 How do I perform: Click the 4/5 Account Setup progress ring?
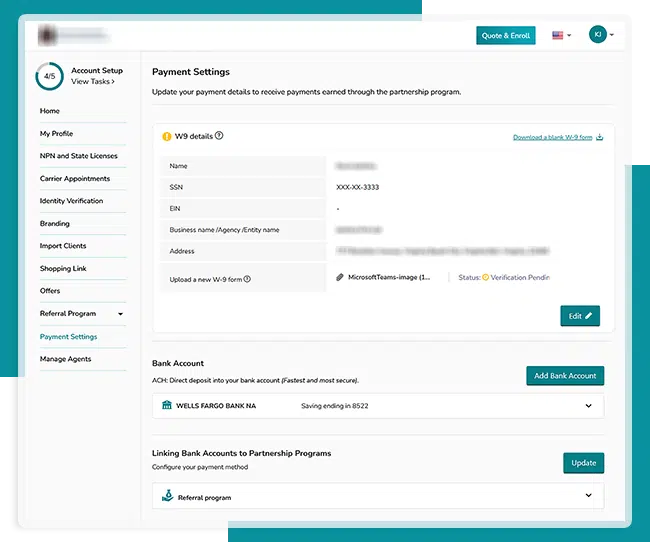pyautogui.click(x=49, y=76)
